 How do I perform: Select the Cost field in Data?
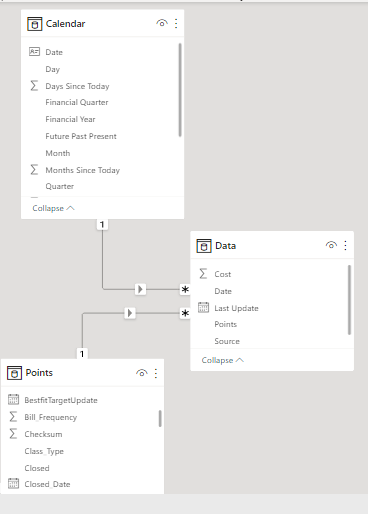click(223, 274)
